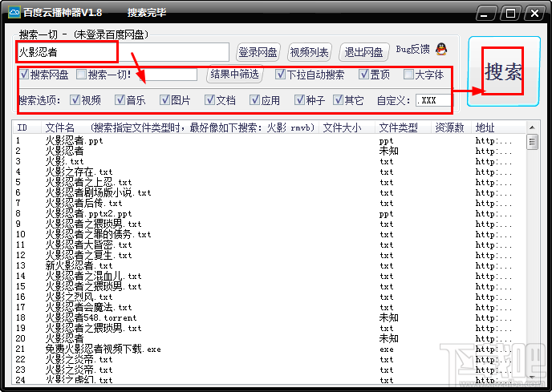Minimize the 百度云播神器 window

[x=485, y=14]
